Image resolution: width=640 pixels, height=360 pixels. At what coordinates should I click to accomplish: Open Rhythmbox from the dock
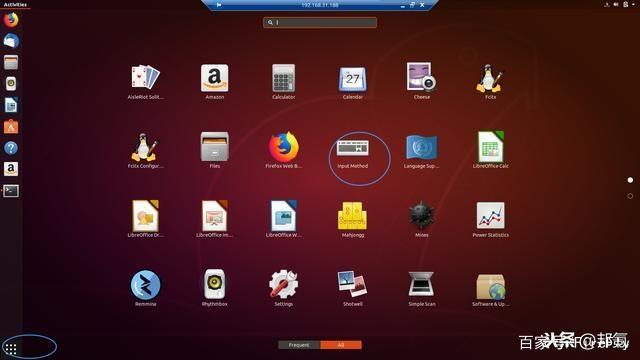(x=11, y=84)
